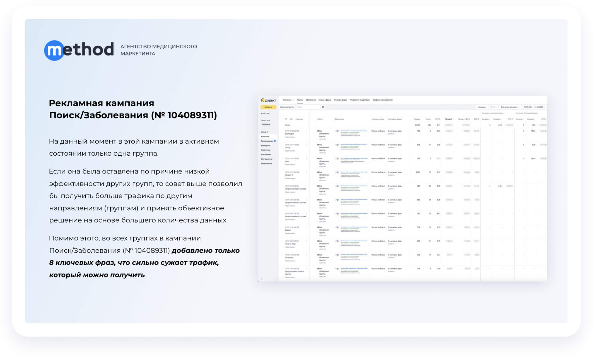Click the Статус column header
Viewport: 593px width, 364px height.
(x=320, y=119)
